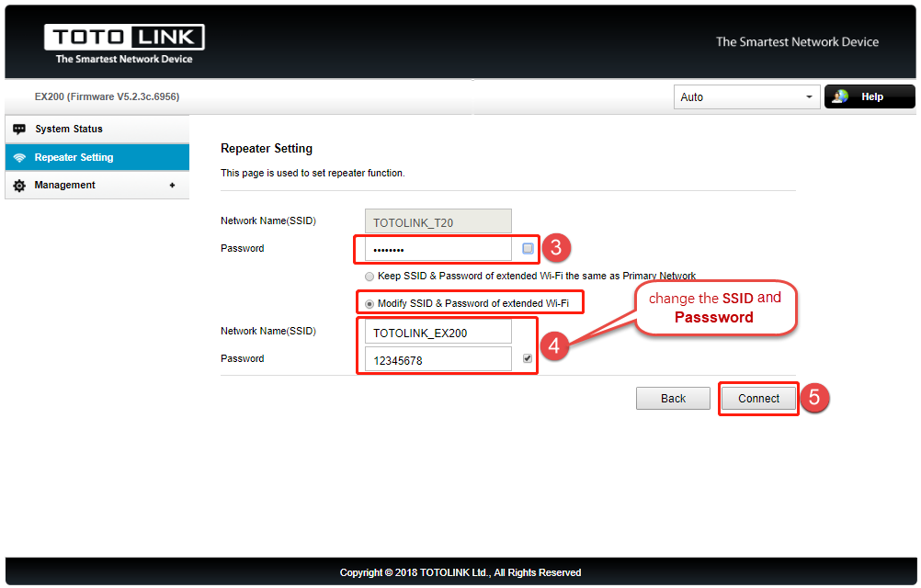Expand Management with the plus sign

(x=172, y=186)
